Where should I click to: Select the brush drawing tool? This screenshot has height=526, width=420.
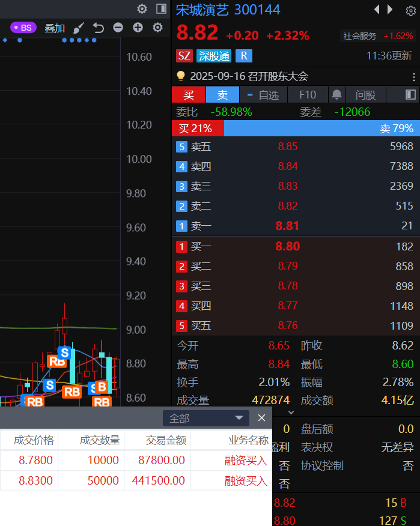tap(79, 28)
